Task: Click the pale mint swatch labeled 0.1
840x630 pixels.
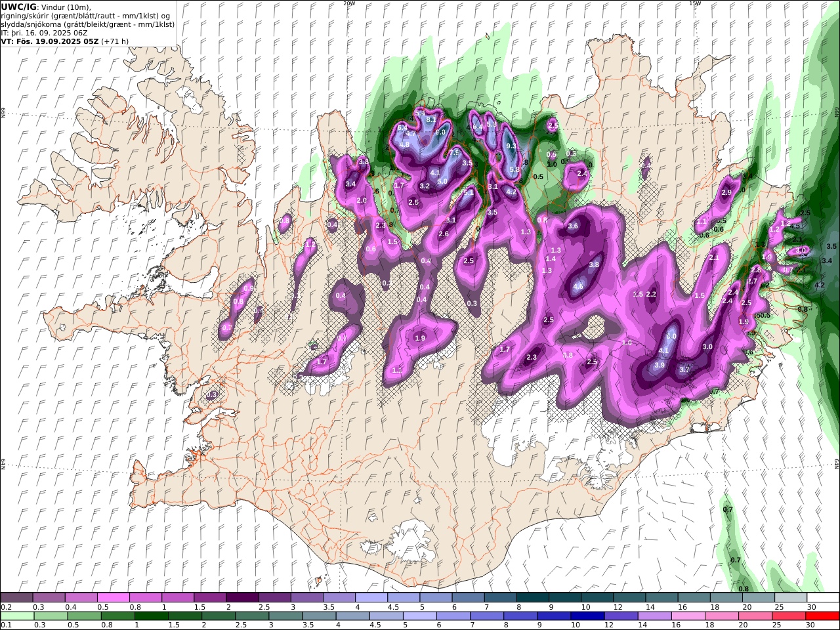Action: click(x=18, y=616)
